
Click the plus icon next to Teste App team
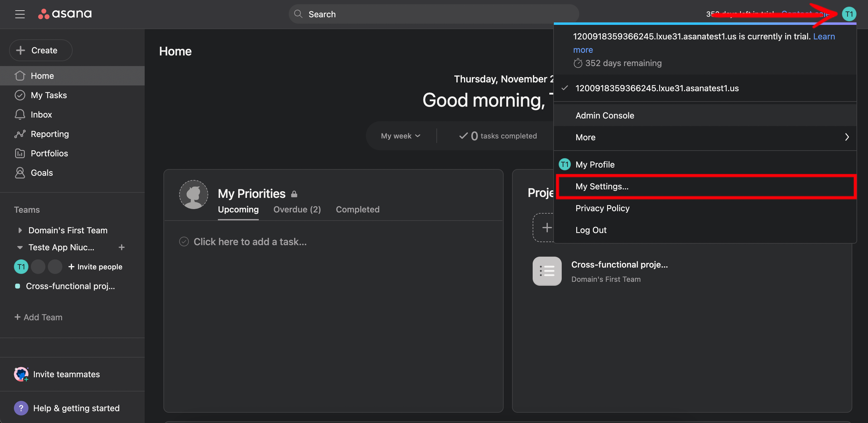tap(122, 247)
